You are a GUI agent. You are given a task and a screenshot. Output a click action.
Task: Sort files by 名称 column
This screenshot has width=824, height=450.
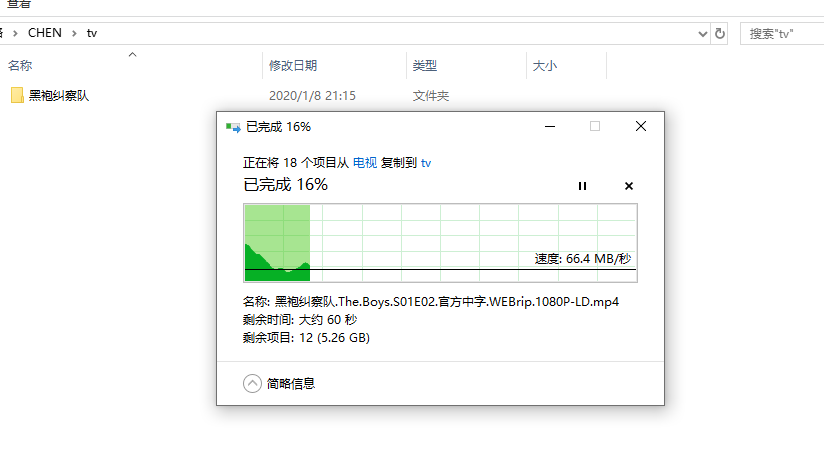click(x=20, y=66)
